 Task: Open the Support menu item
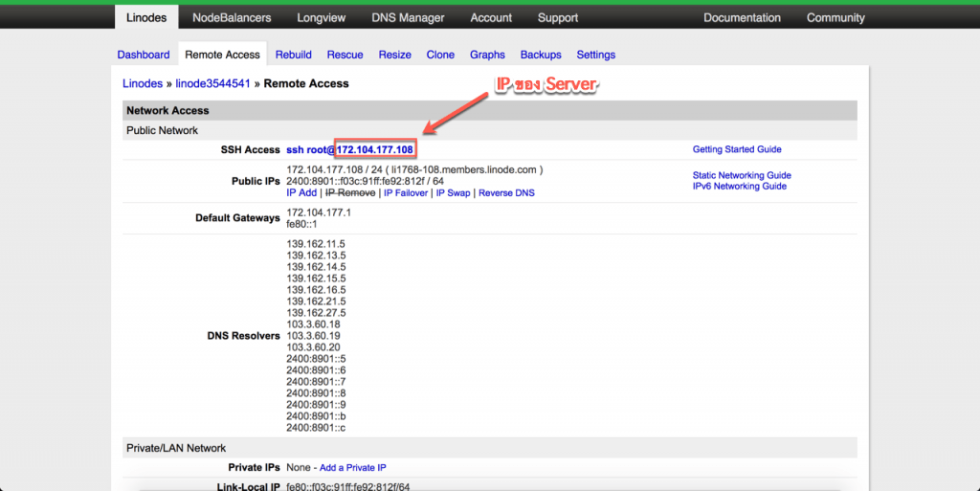(557, 17)
